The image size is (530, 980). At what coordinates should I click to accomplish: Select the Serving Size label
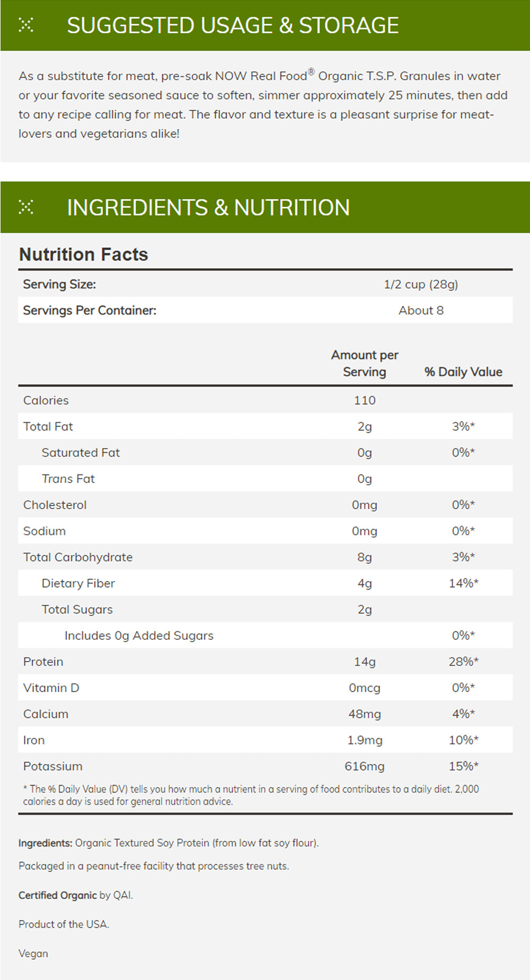click(59, 284)
